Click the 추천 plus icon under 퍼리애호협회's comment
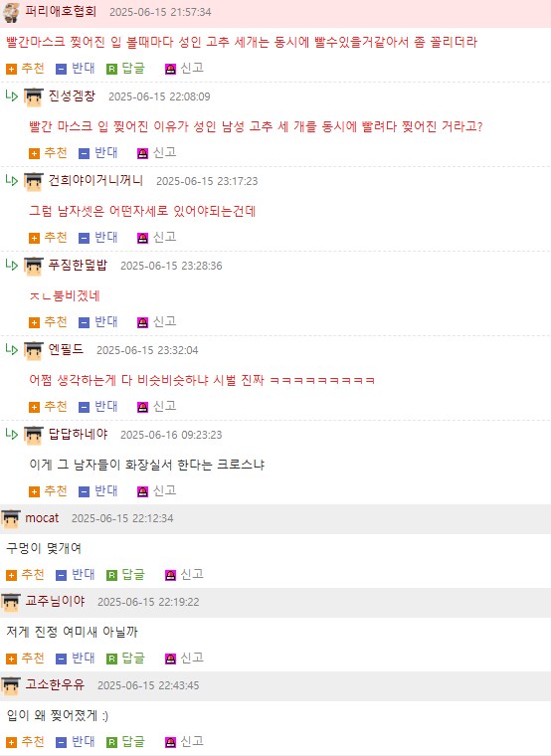 point(11,69)
